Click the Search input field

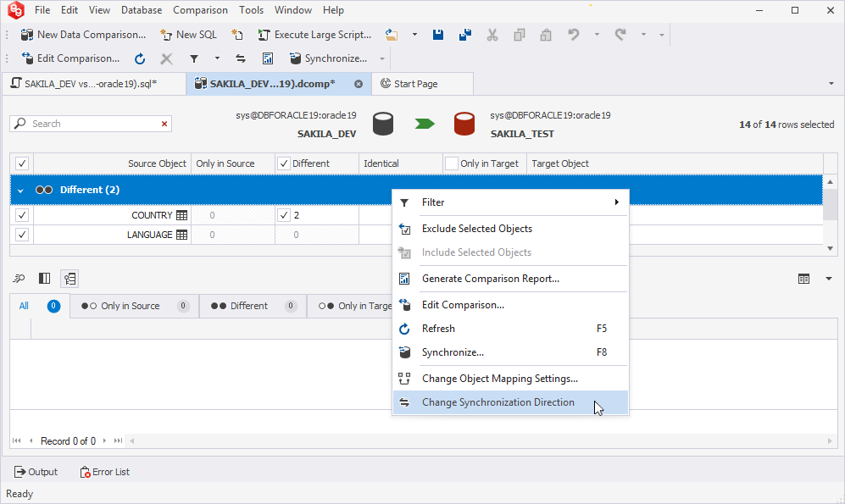(x=91, y=124)
